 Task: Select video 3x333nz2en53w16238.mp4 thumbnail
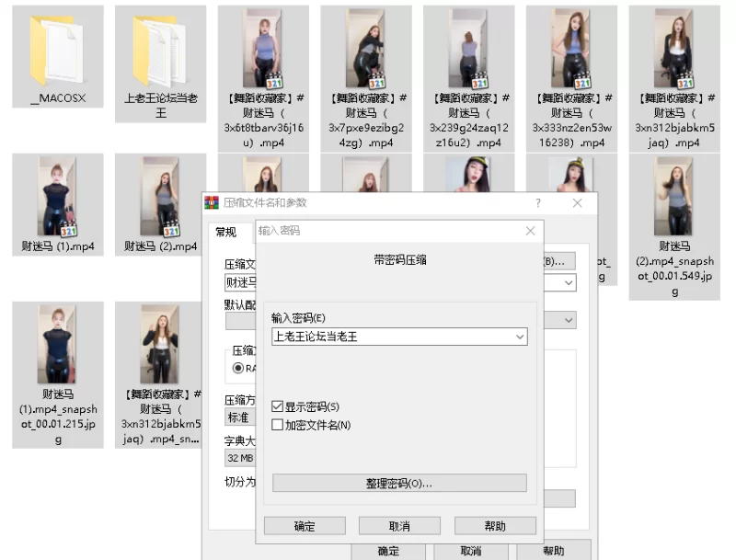[571, 49]
